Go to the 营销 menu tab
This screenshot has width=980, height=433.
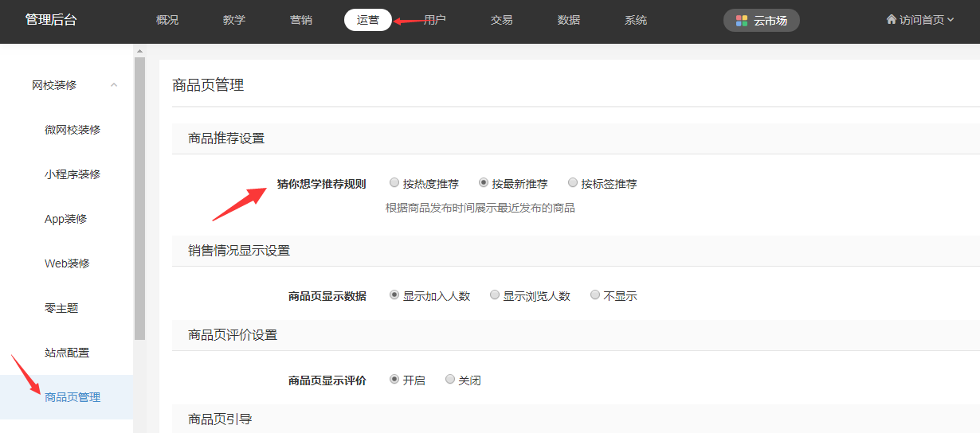301,21
